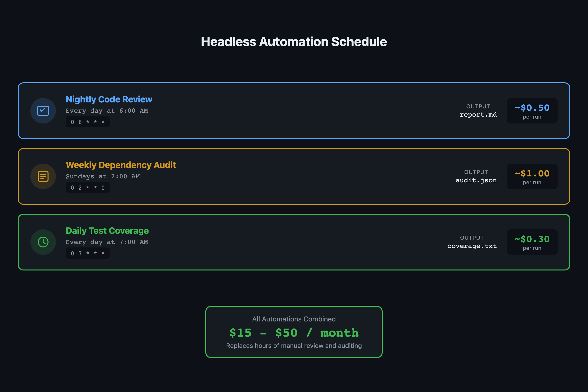Screen dimensions: 588x392
Task: Click the Sundays at 2:00 AM schedule text
Action: click(103, 176)
